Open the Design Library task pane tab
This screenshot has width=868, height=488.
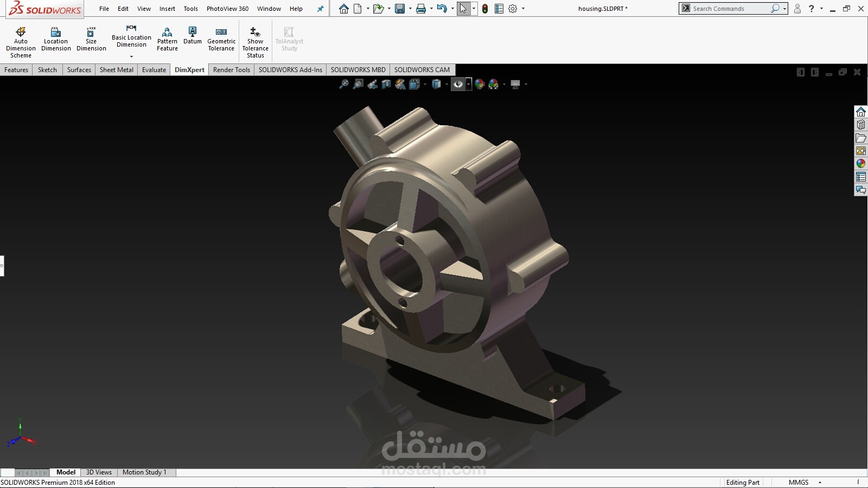[861, 125]
